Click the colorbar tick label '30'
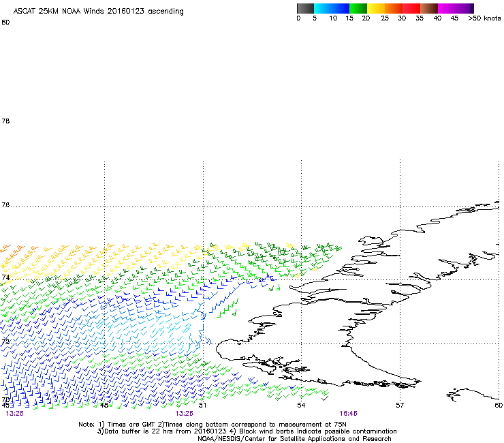 pyautogui.click(x=402, y=18)
